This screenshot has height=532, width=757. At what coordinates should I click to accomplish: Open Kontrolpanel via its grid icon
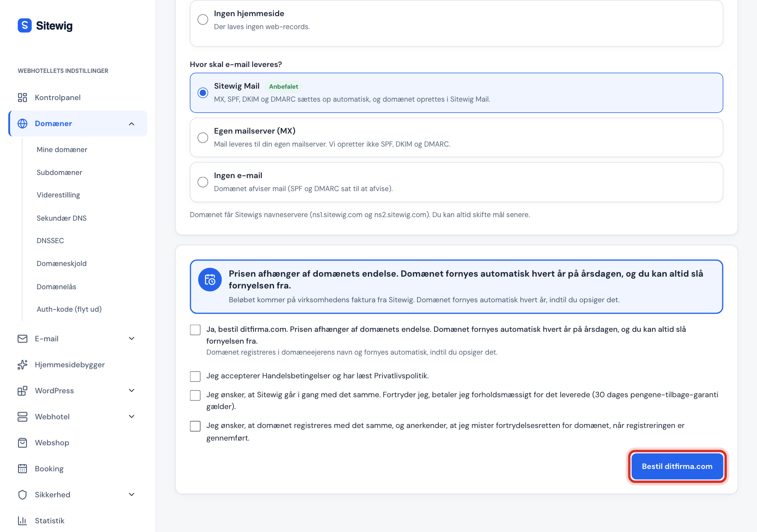tap(22, 97)
